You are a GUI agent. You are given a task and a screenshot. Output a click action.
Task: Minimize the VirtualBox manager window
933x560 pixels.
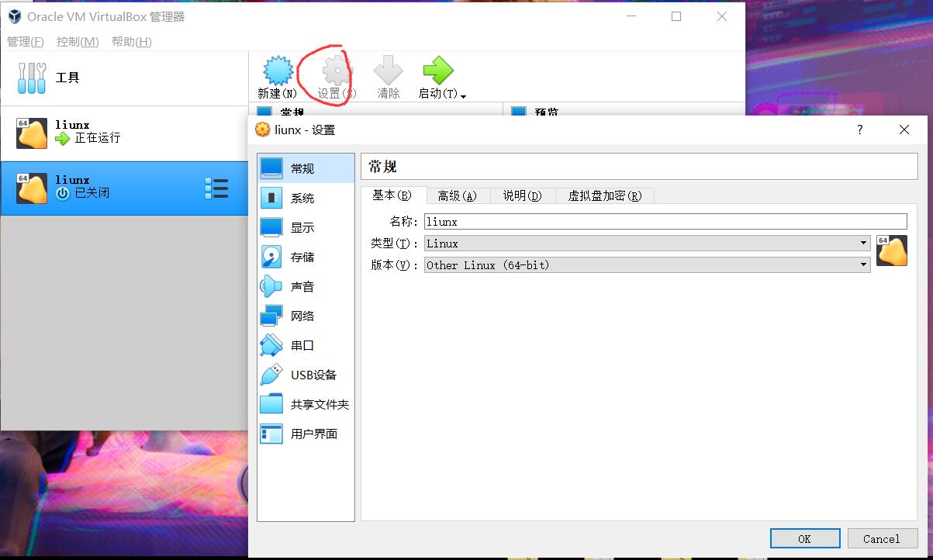click(631, 16)
